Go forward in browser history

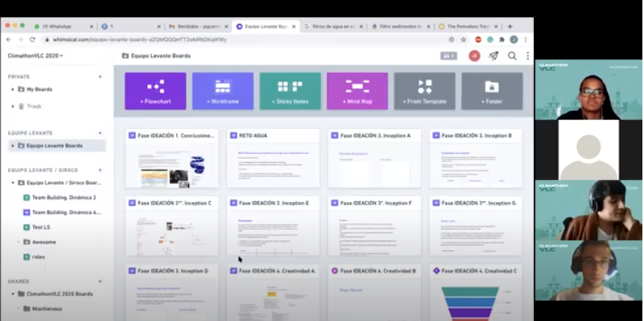pos(20,39)
